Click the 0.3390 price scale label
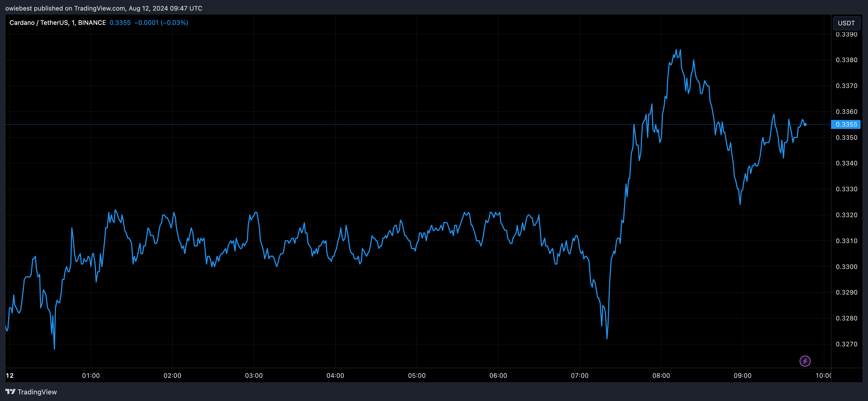This screenshot has height=401, width=868. pyautogui.click(x=846, y=34)
